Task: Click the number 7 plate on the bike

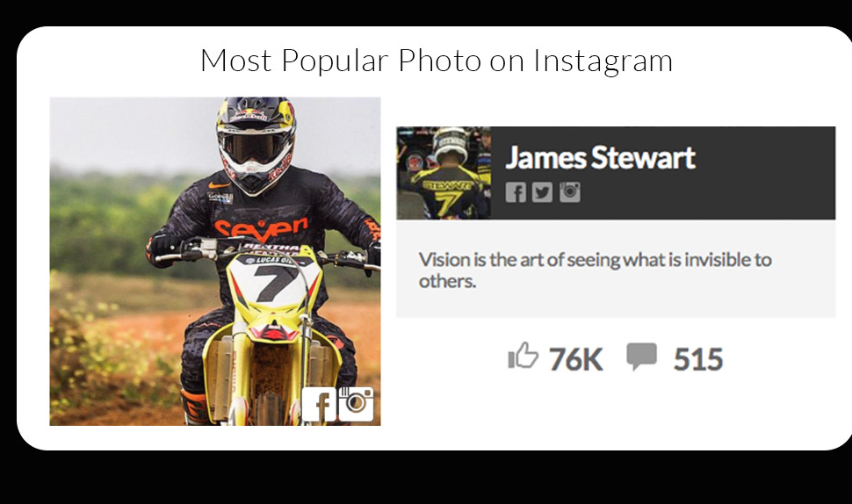Action: tap(273, 282)
